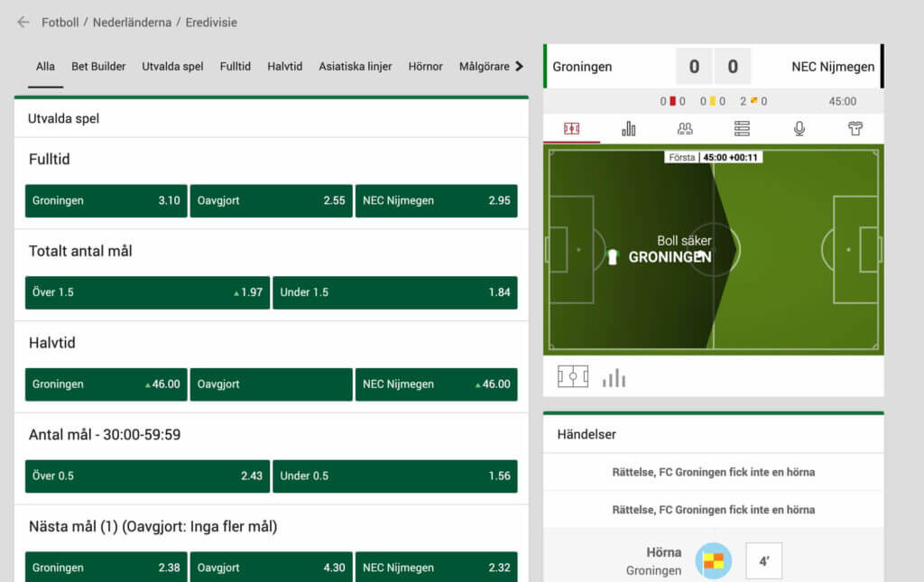Viewport: 924px width, 582px height.
Task: Open the bar chart statistics icon
Action: coord(629,128)
